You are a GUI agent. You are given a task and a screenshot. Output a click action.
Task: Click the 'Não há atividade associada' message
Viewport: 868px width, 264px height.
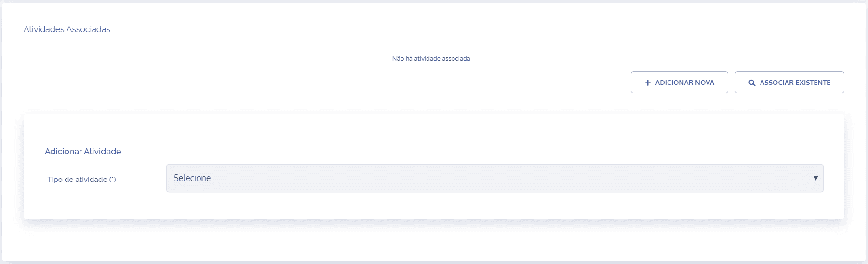pyautogui.click(x=431, y=59)
